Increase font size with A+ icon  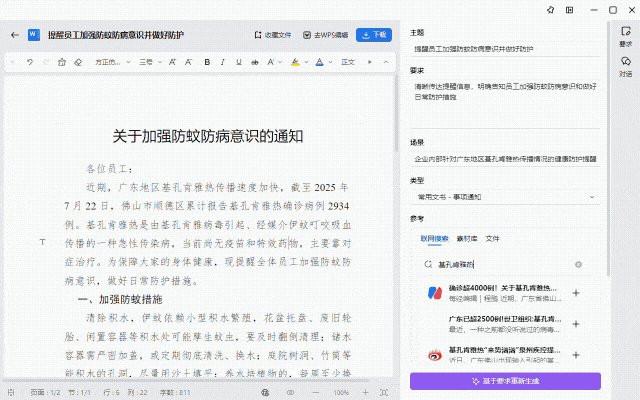tap(172, 62)
